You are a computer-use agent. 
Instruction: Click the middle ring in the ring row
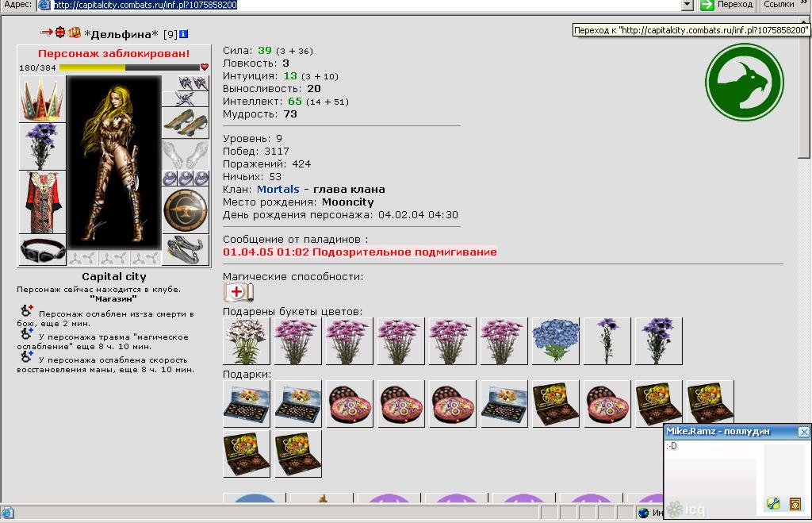pyautogui.click(x=186, y=179)
